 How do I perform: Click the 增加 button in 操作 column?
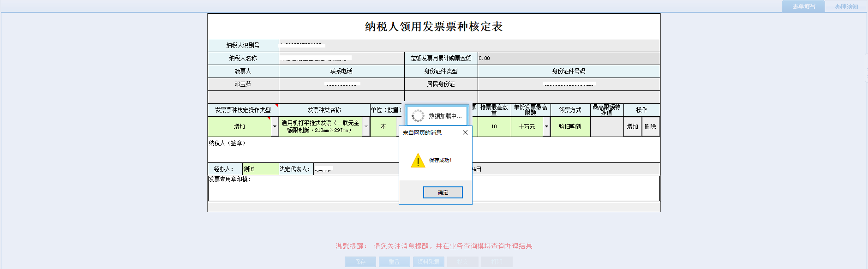pyautogui.click(x=632, y=126)
